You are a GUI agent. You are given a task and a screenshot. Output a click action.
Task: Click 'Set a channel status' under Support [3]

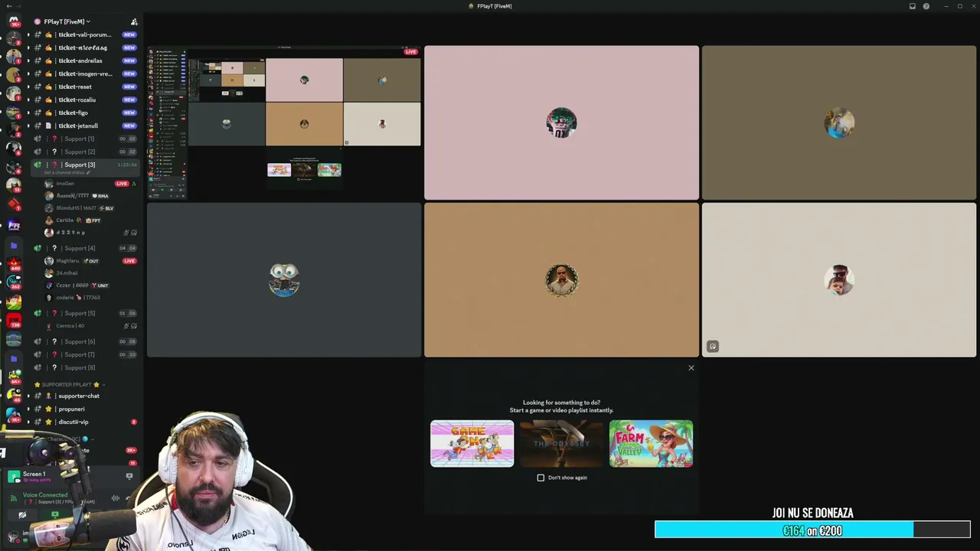[x=67, y=173]
